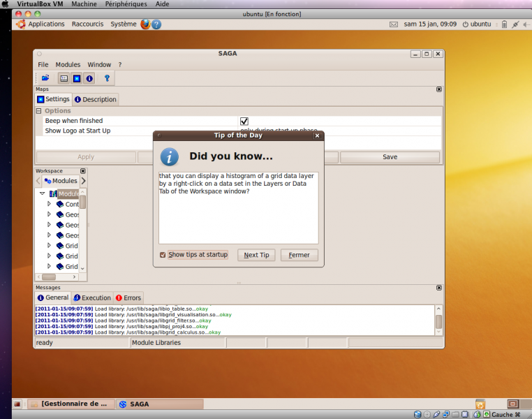Close the Messages panel with its X icon
Image resolution: width=532 pixels, height=419 pixels.
tap(438, 287)
